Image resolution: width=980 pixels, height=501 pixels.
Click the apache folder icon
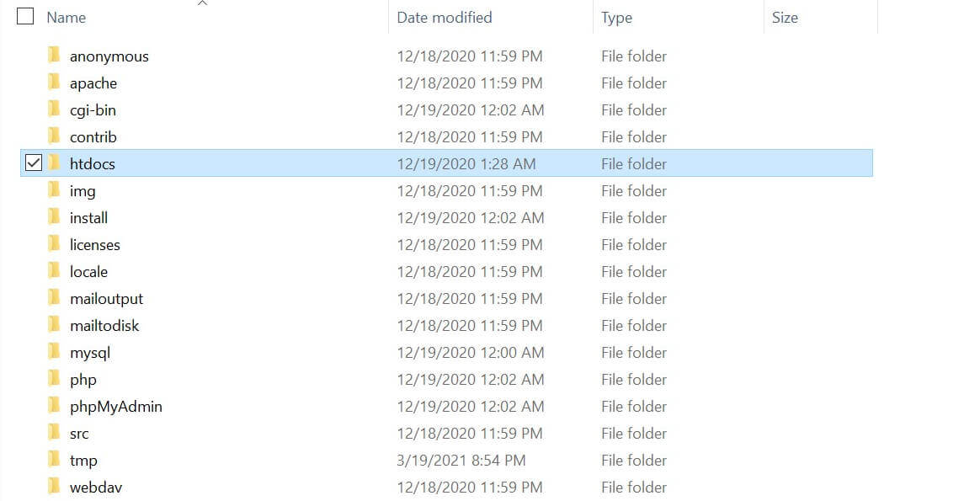54,83
